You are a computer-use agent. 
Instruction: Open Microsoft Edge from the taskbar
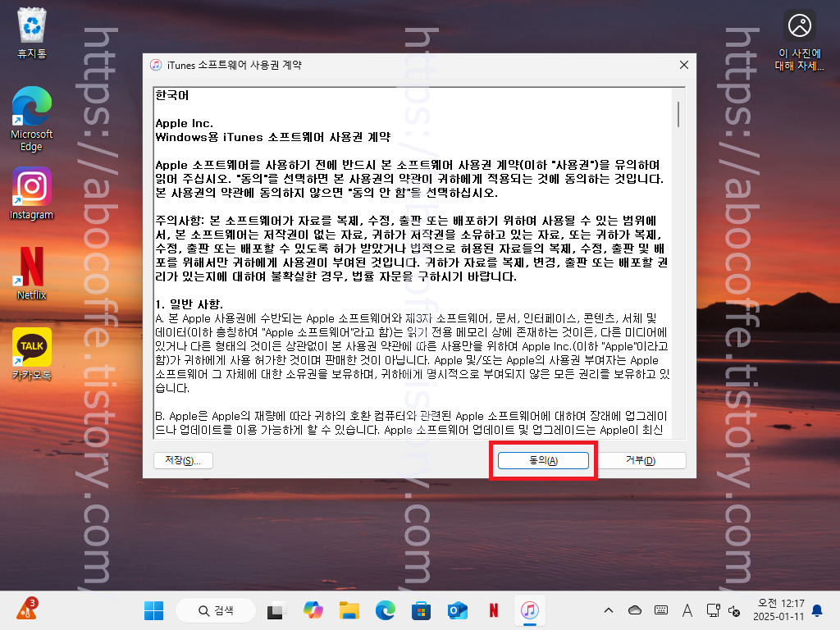(386, 610)
